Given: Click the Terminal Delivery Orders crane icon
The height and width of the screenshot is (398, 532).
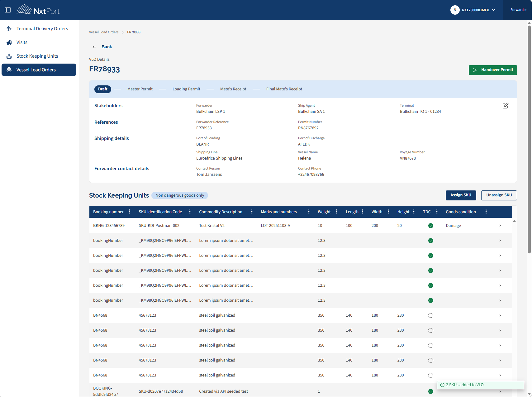Looking at the screenshot, I should point(9,29).
